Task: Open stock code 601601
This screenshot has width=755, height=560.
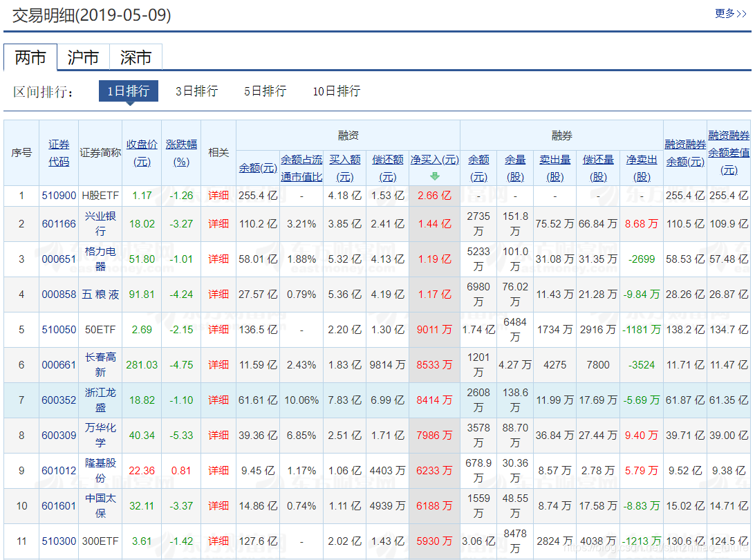Action: tap(59, 506)
